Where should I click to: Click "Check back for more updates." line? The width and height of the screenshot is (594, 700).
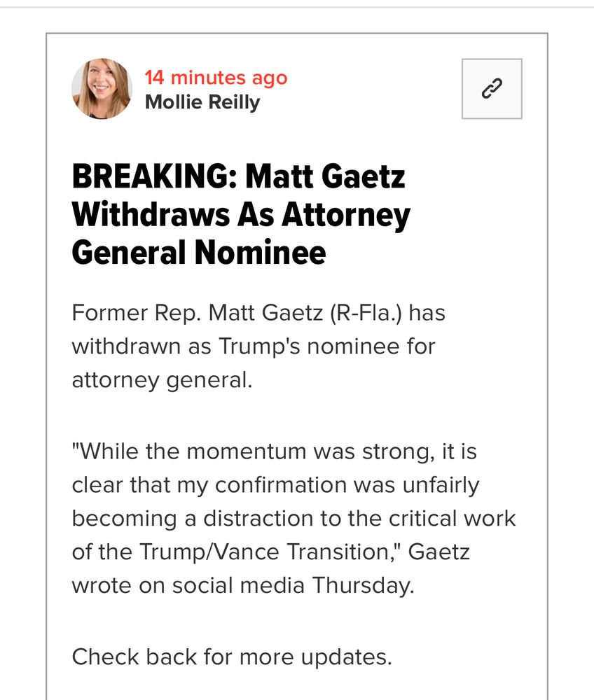coord(231,657)
